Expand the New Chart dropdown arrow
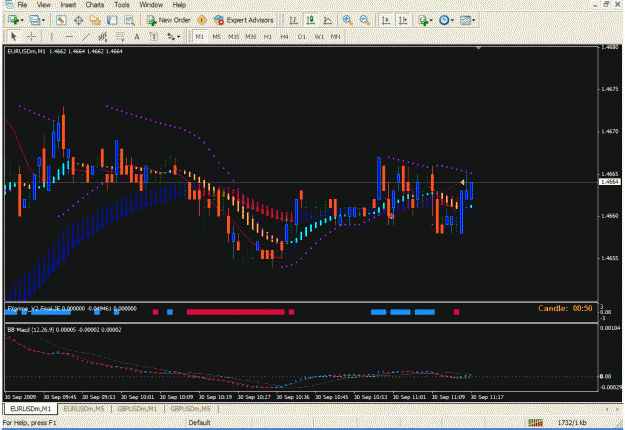Screen dimensions: 625x430 tap(22, 20)
